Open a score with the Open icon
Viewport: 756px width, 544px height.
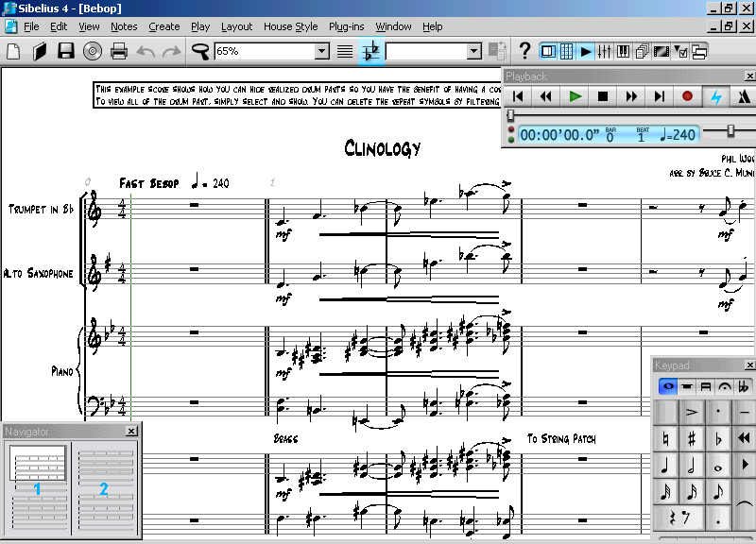click(40, 51)
